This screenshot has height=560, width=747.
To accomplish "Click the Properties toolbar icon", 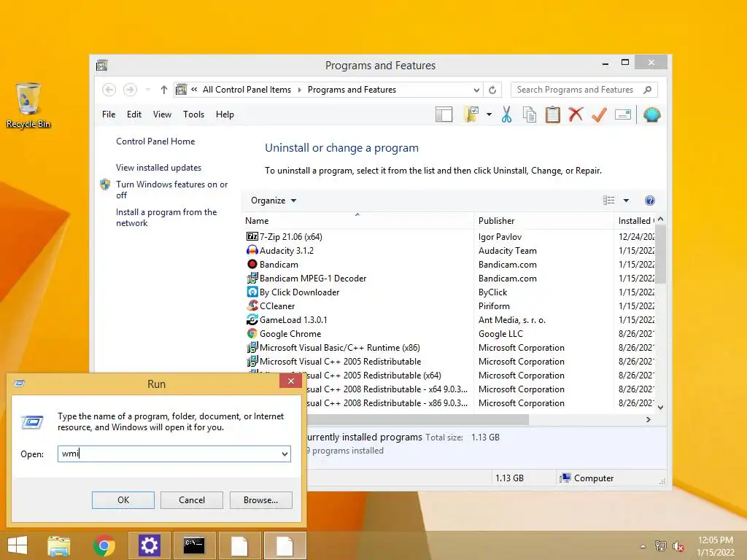I will click(x=623, y=114).
